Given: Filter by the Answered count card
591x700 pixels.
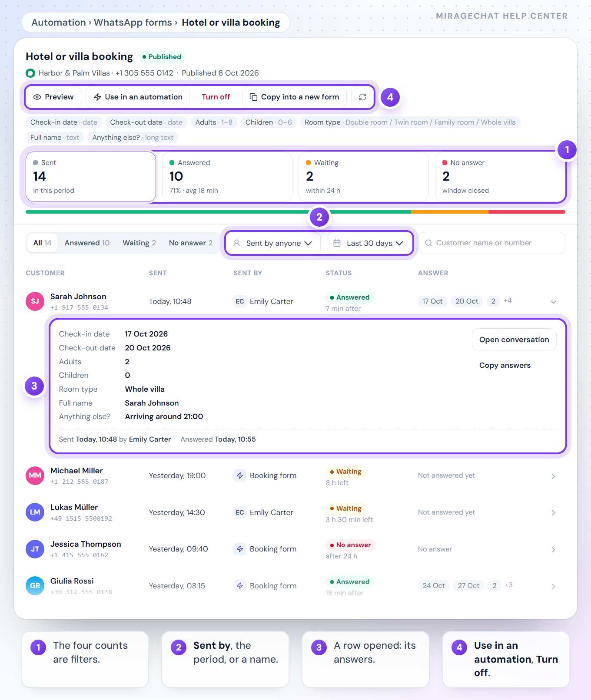Looking at the screenshot, I should pos(227,176).
